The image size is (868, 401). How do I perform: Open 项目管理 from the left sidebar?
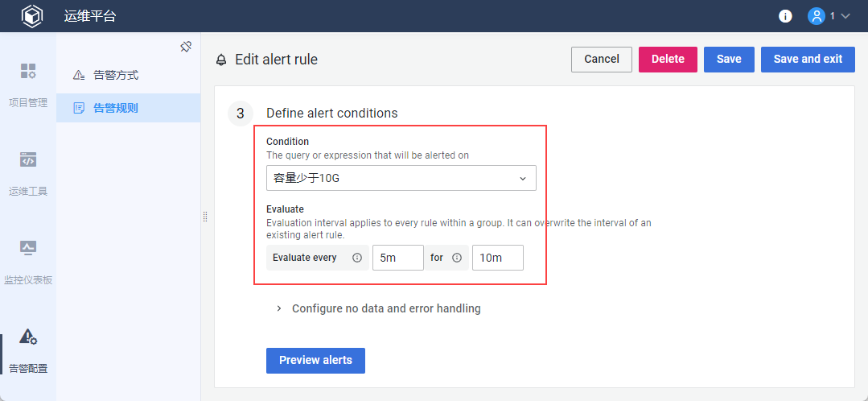click(28, 85)
